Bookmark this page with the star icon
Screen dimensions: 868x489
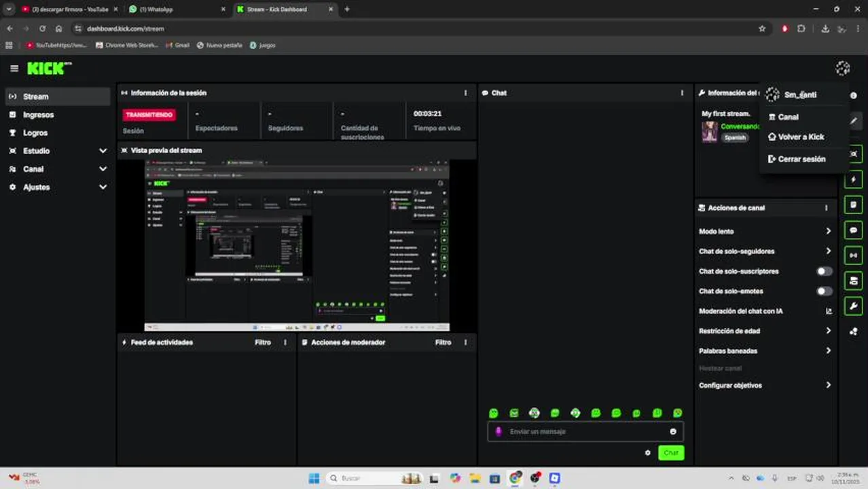[762, 29]
